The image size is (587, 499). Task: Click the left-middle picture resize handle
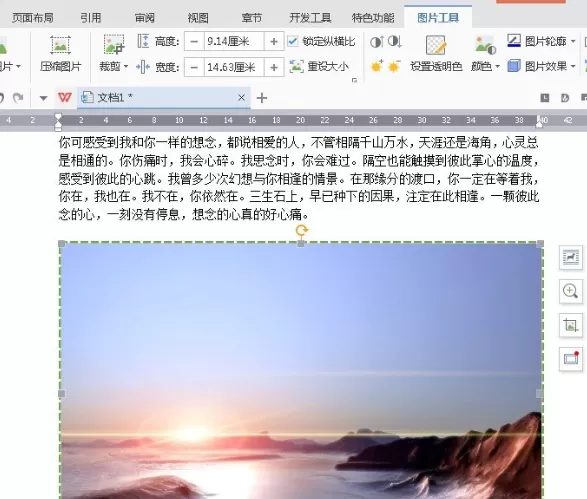62,393
